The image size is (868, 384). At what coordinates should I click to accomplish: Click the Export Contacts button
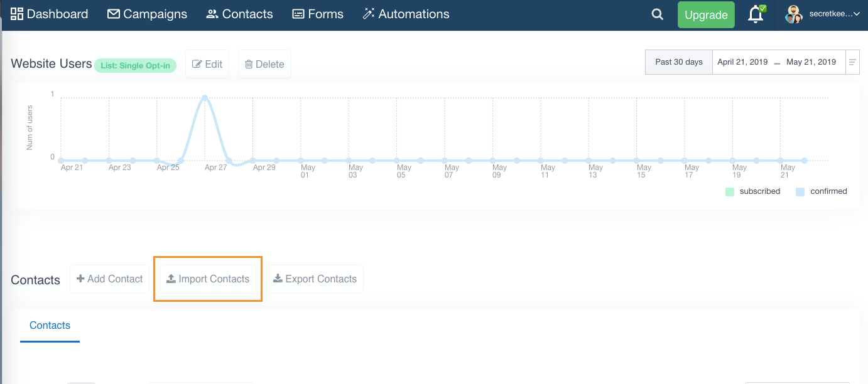(x=315, y=279)
